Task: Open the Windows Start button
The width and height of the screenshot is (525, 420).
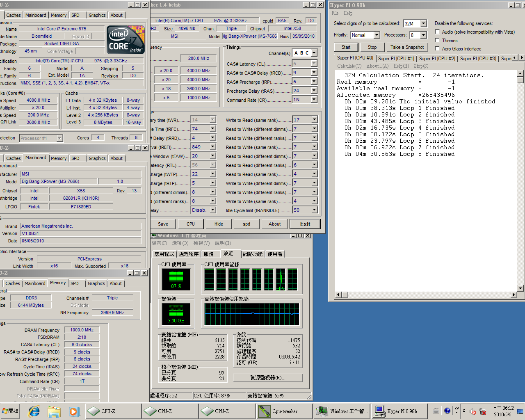Action: pos(11,411)
